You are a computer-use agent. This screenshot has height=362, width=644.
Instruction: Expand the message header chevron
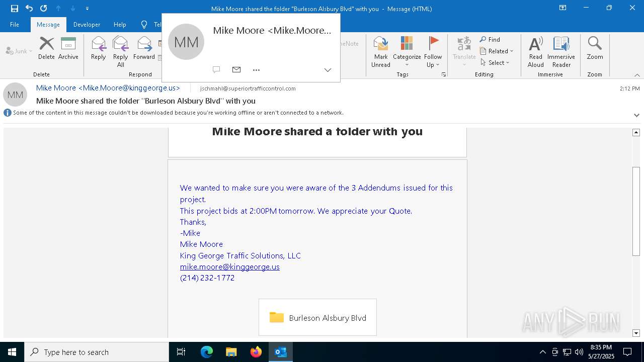[636, 115]
